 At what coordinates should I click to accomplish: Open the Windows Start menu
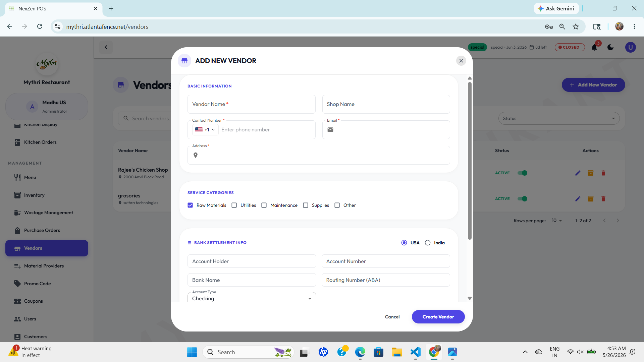coord(192,352)
